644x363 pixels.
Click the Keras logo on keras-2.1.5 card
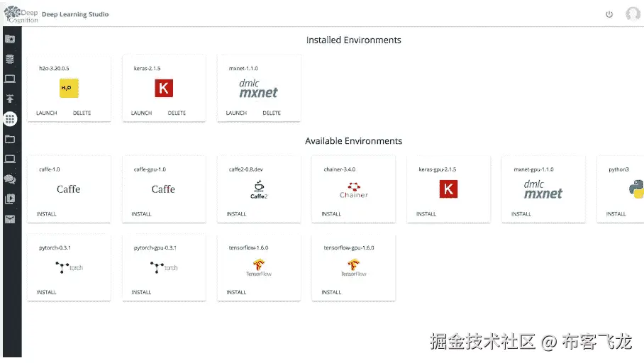coord(164,88)
